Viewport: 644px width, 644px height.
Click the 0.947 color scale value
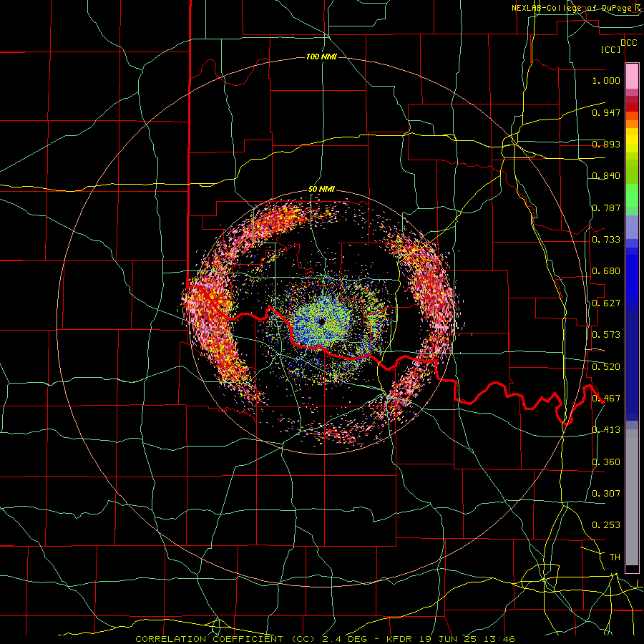606,112
